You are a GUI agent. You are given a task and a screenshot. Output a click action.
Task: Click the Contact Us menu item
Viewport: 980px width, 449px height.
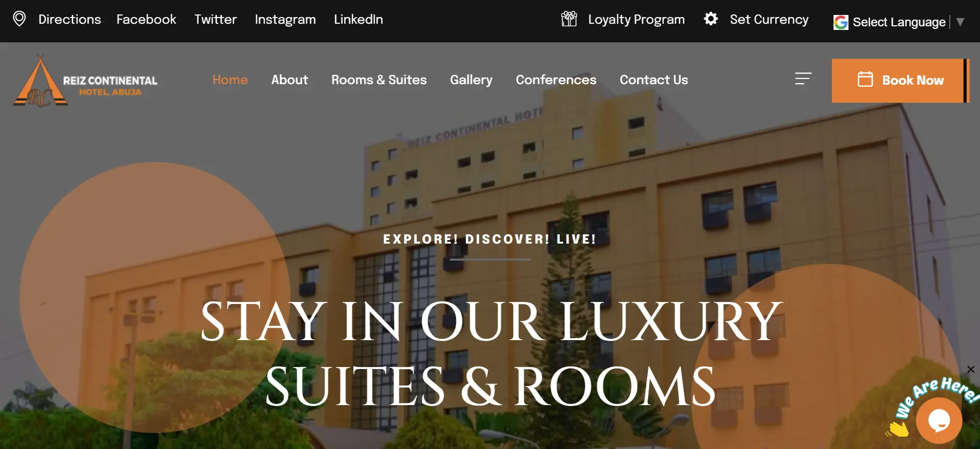pyautogui.click(x=654, y=80)
